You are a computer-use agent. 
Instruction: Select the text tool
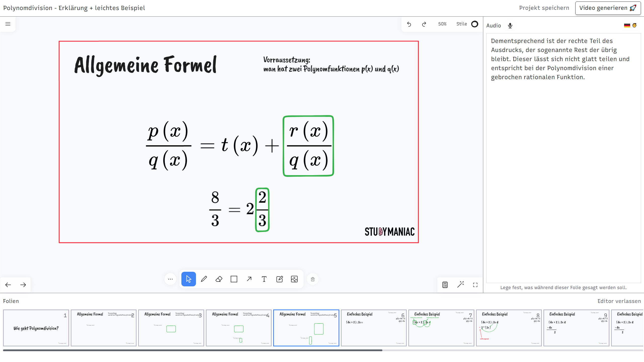point(264,279)
